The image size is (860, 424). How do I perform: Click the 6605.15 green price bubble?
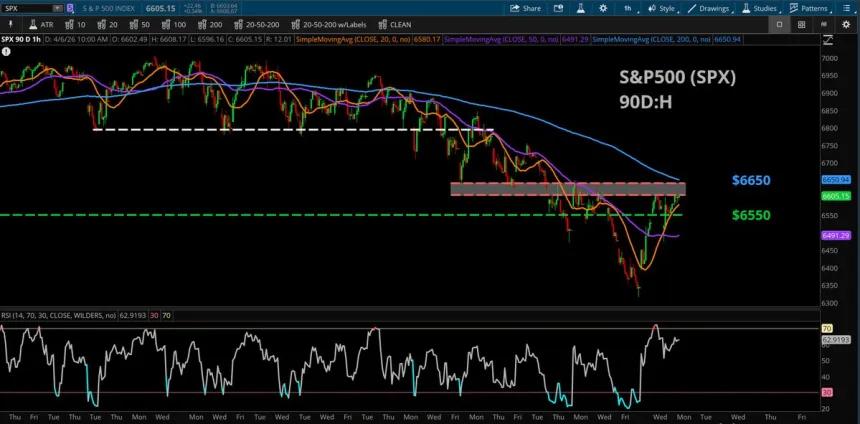point(836,196)
